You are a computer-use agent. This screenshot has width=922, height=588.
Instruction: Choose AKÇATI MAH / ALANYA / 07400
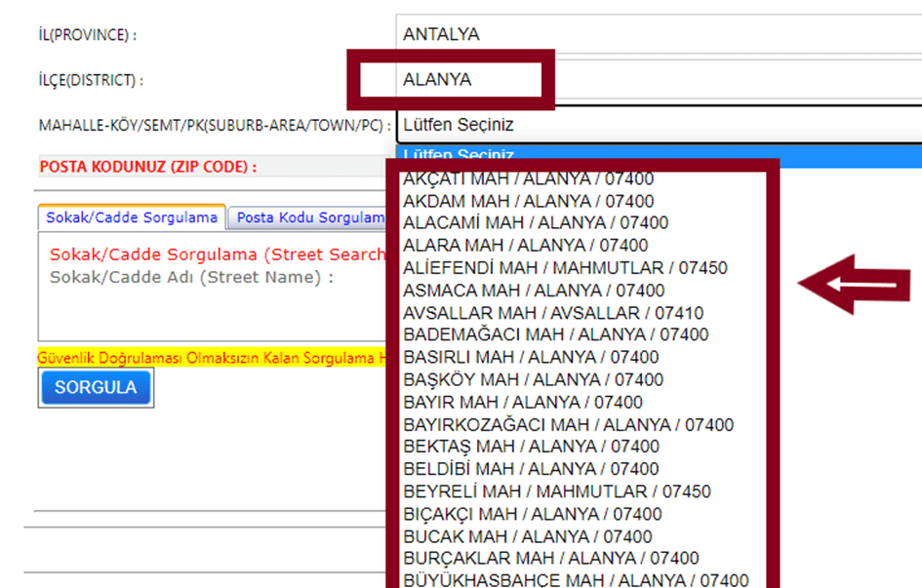pyautogui.click(x=528, y=179)
